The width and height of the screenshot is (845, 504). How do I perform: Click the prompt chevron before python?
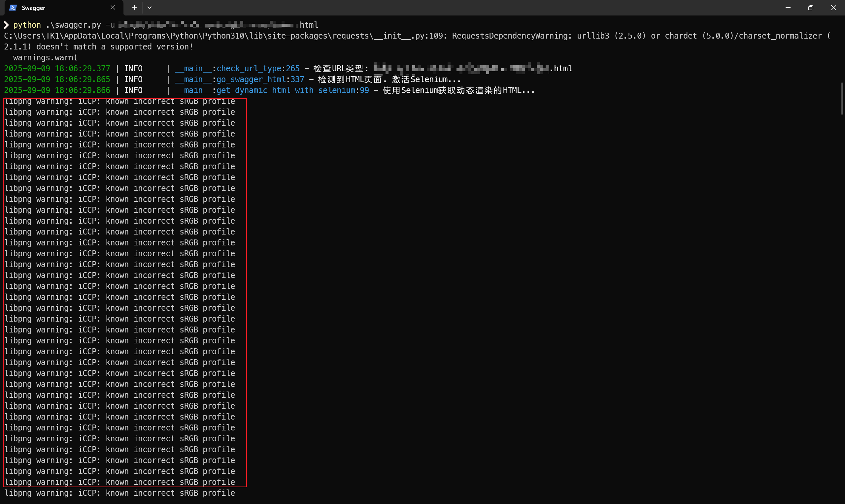tap(7, 25)
